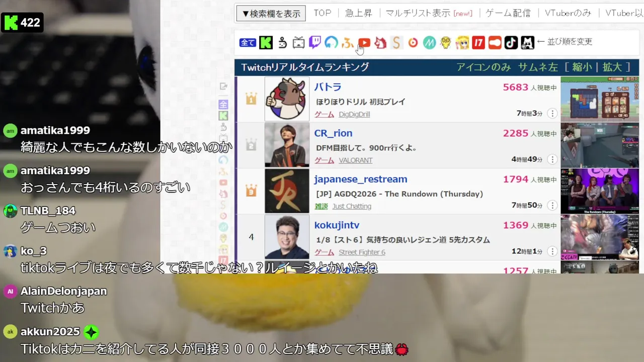This screenshot has width=644, height=362.
Task: Click faded YouTube icon in left sidebar
Action: (x=223, y=183)
